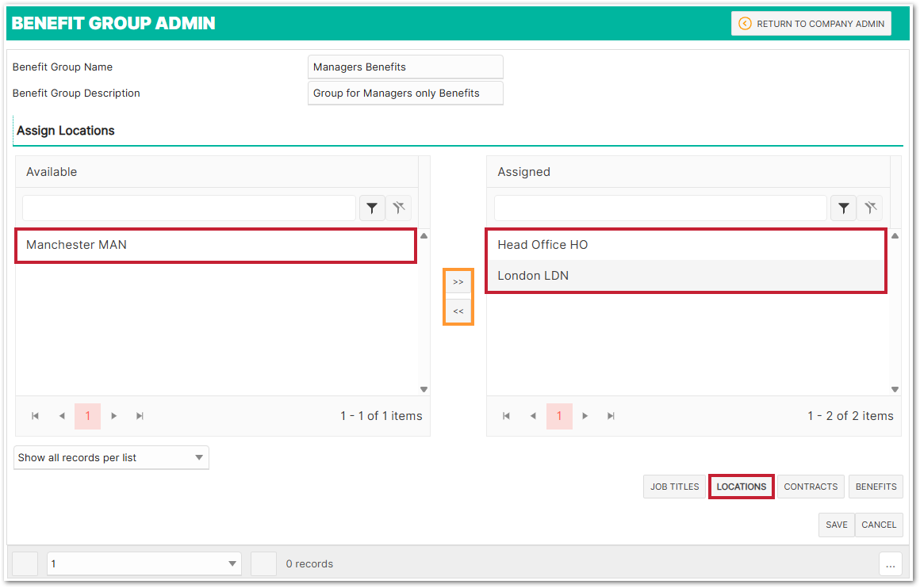Apply filter in the Available list

click(372, 208)
